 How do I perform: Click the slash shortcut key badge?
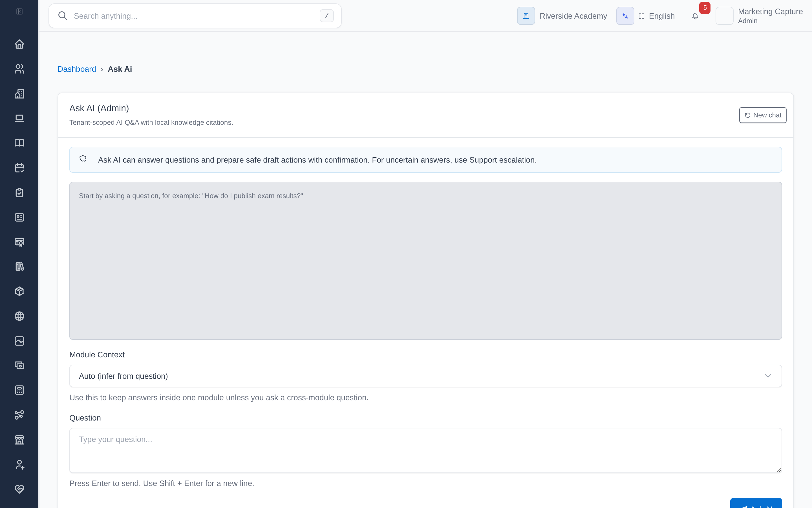point(326,16)
